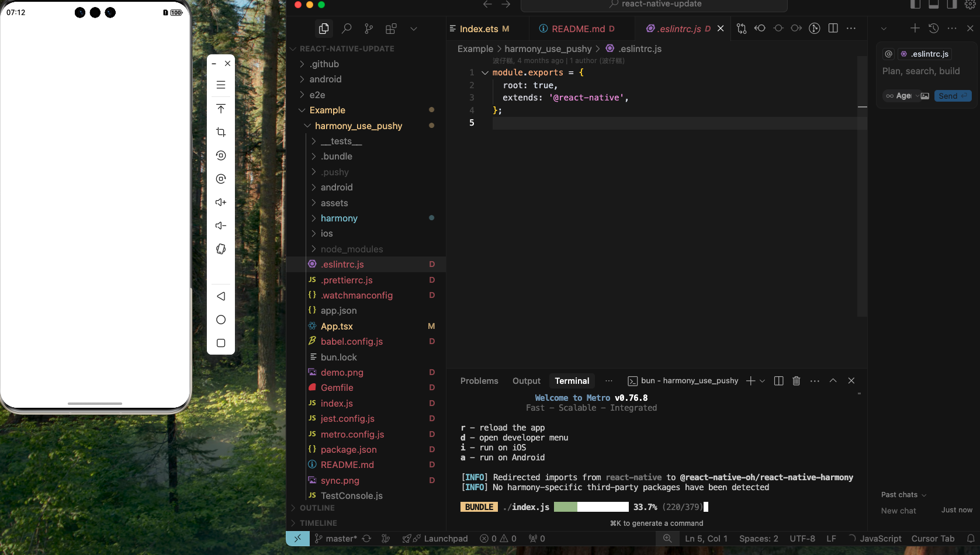This screenshot has height=555, width=980.
Task: Click the bundle progress bar in the terminal
Action: click(591, 507)
